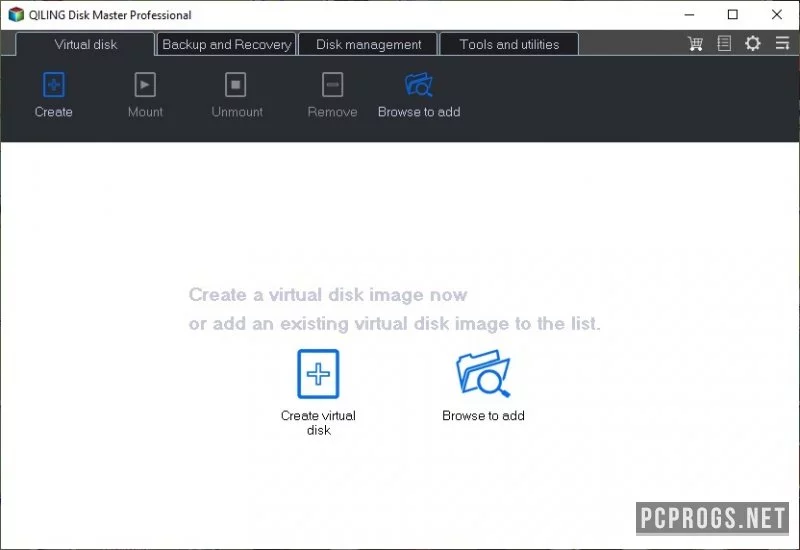Click the Remove toolbar icon
Image resolution: width=800 pixels, height=550 pixels.
[333, 85]
